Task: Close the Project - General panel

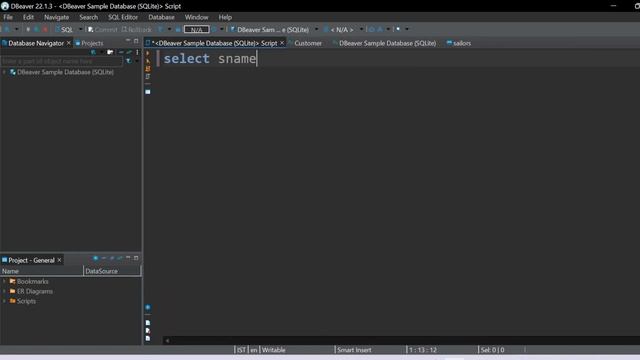Action: tap(59, 260)
